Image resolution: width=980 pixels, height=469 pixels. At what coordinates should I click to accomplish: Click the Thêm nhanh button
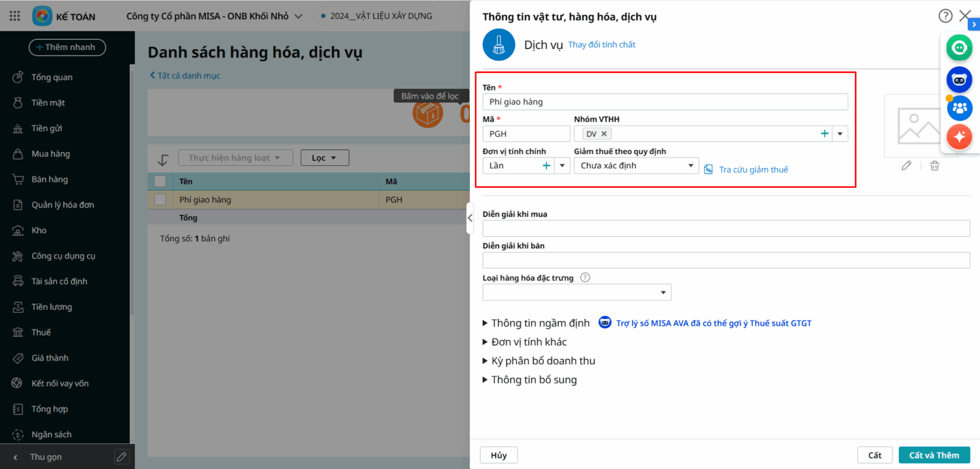[x=67, y=47]
